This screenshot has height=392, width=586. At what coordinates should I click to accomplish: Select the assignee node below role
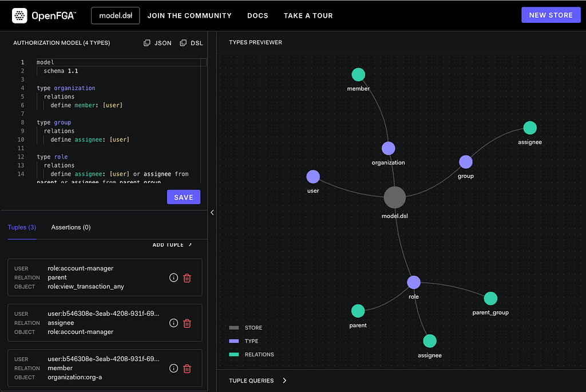point(430,341)
